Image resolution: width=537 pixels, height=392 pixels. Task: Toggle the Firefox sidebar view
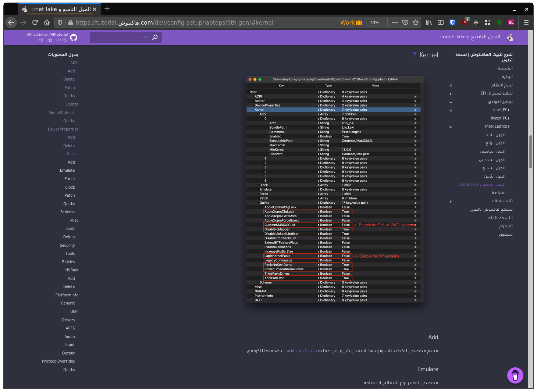pyautogui.click(x=441, y=22)
